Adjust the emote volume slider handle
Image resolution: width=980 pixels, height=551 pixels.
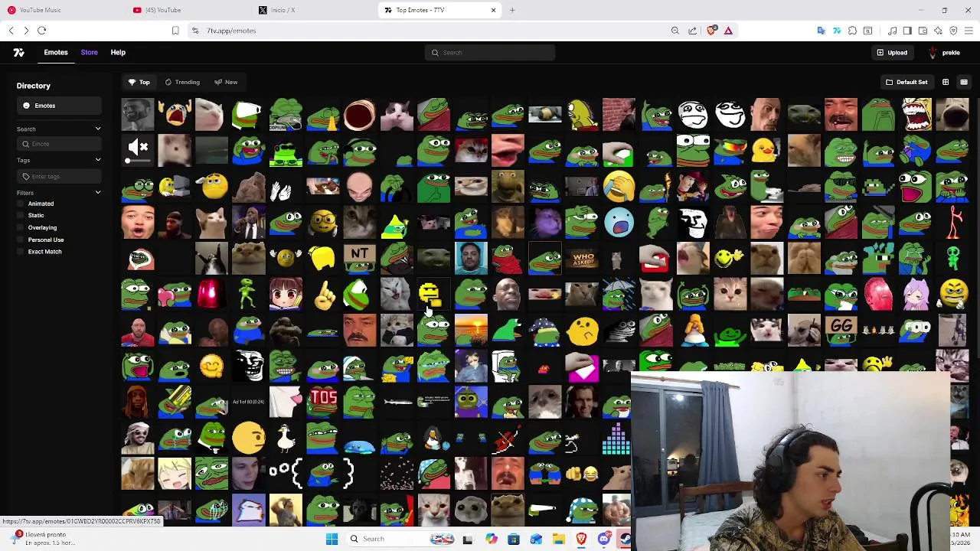(128, 161)
